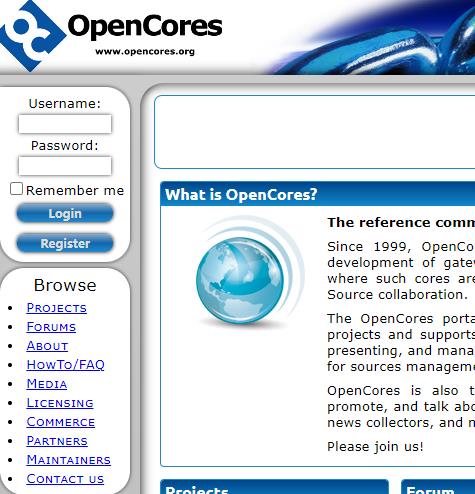Click the OpenCores logo
The width and height of the screenshot is (475, 494).
111,35
